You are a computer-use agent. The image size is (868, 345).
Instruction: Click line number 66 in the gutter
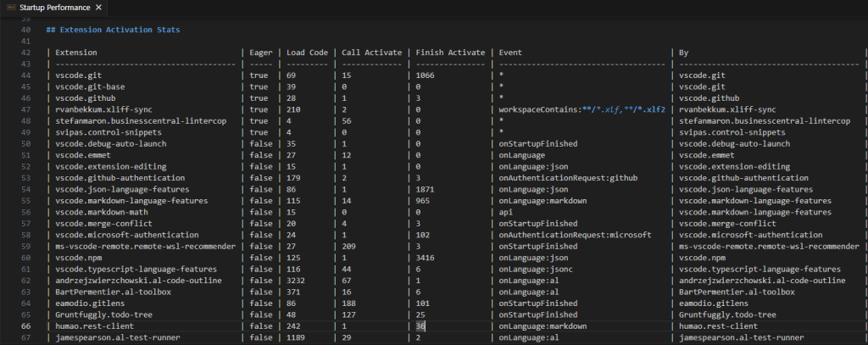(x=25, y=326)
